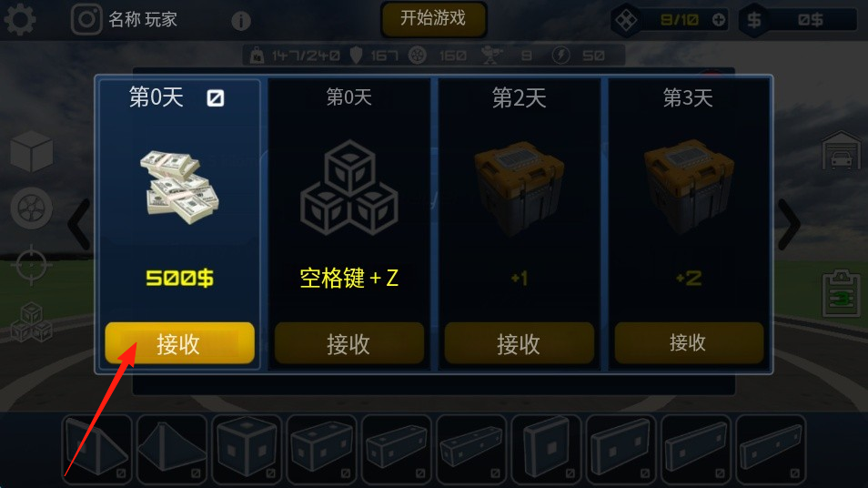Select the wheel parts category icon
This screenshot has width=868, height=488.
tap(32, 208)
